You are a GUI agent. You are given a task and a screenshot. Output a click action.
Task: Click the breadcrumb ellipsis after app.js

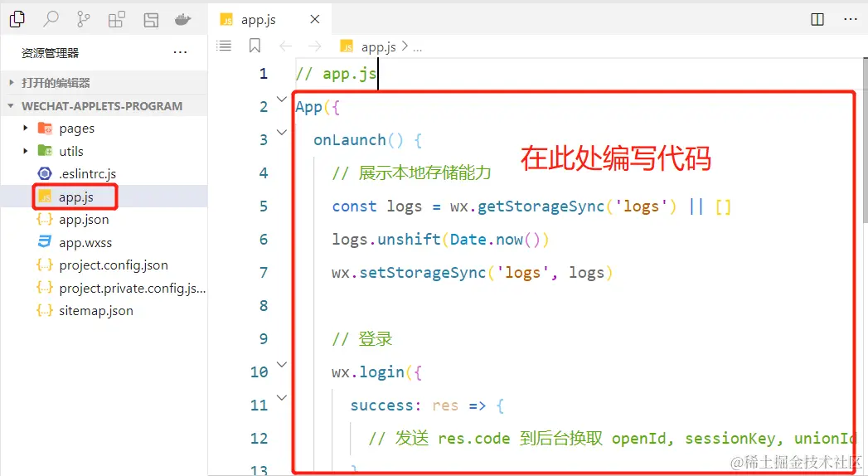click(417, 48)
